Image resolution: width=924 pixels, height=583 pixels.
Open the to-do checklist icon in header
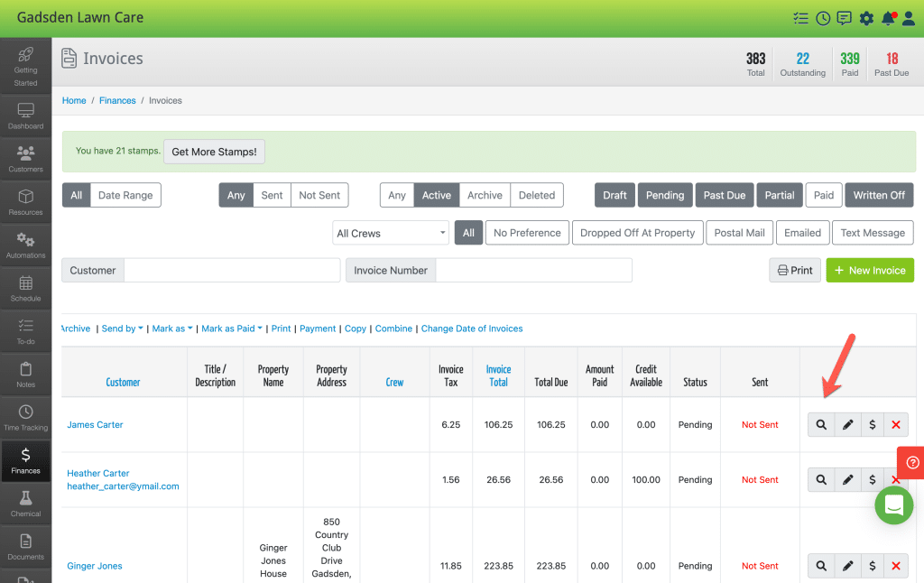click(x=800, y=18)
